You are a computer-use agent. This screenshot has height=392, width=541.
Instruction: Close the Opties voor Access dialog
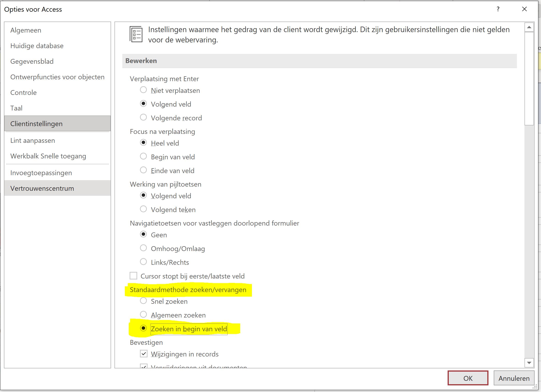(x=524, y=9)
